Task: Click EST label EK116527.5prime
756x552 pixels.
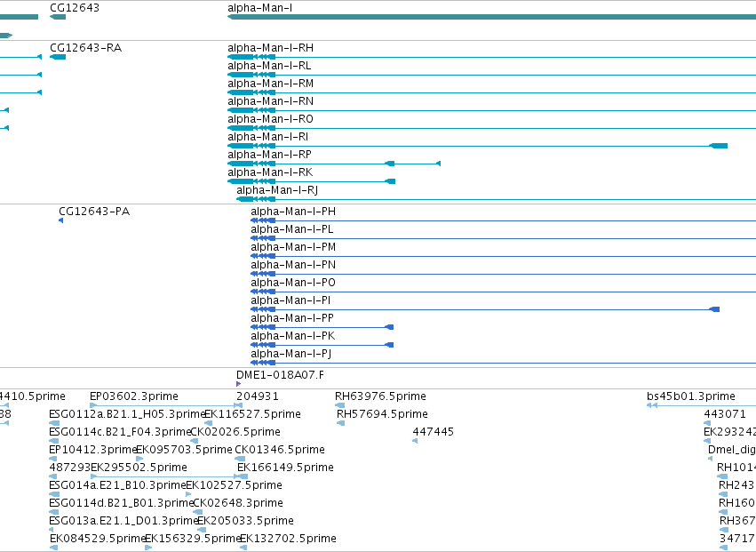Action: 252,414
